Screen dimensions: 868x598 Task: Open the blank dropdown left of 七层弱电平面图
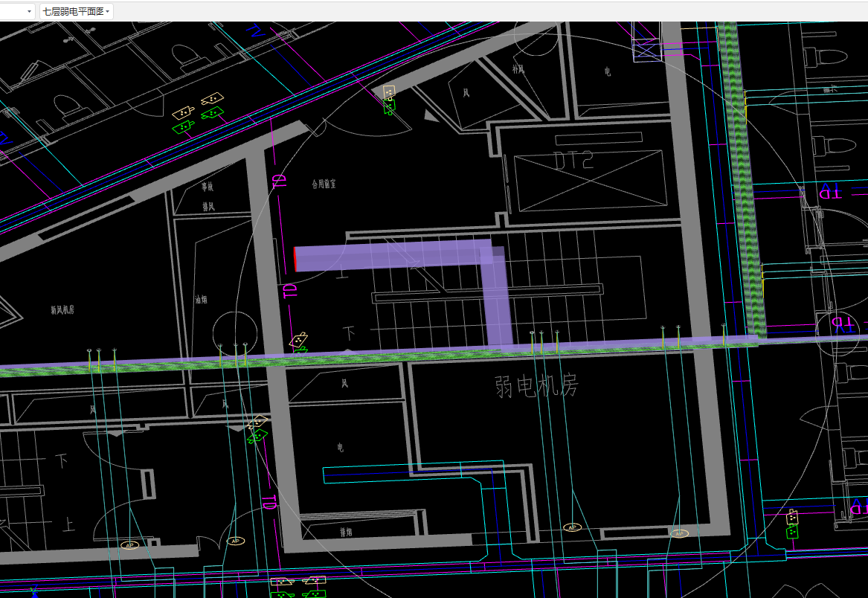[x=16, y=11]
